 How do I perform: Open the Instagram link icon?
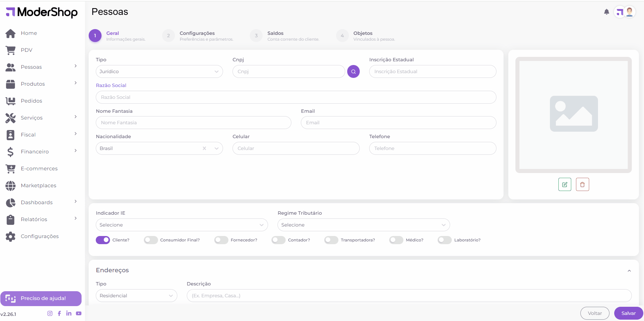[x=50, y=314]
